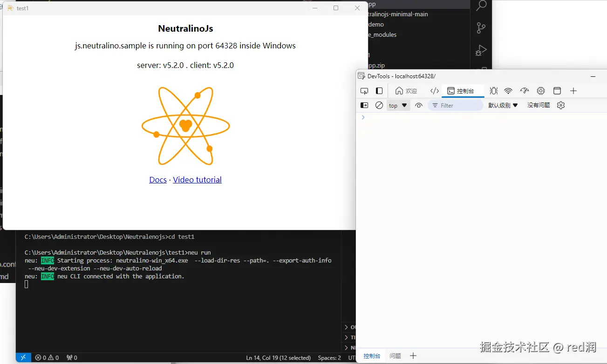
Task: Select the bottom drawer 控制台 tab
Action: point(372,356)
